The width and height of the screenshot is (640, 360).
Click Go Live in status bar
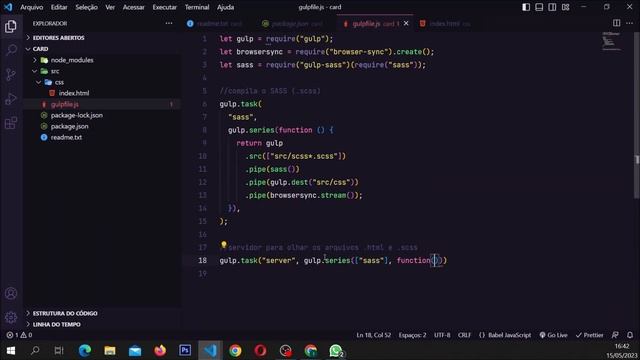(x=553, y=335)
